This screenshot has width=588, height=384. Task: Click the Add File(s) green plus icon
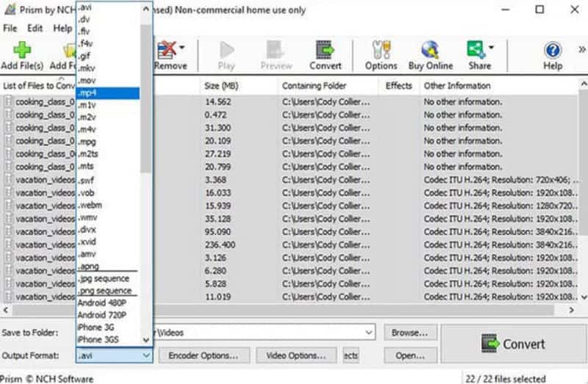click(x=22, y=50)
